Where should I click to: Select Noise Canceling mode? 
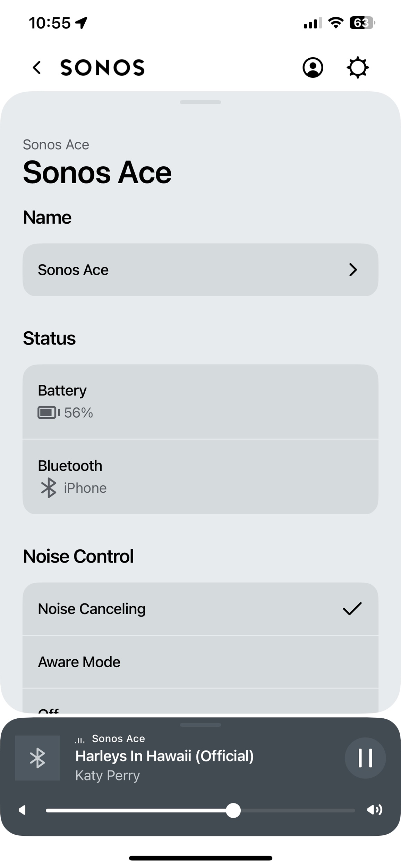pyautogui.click(x=200, y=609)
